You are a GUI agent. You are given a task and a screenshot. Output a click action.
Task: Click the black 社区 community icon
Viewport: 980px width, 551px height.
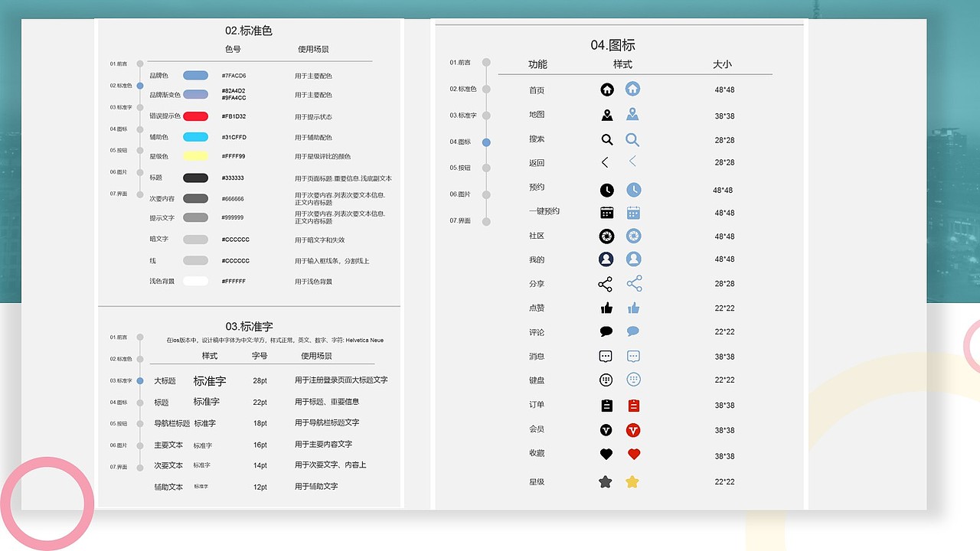(606, 236)
